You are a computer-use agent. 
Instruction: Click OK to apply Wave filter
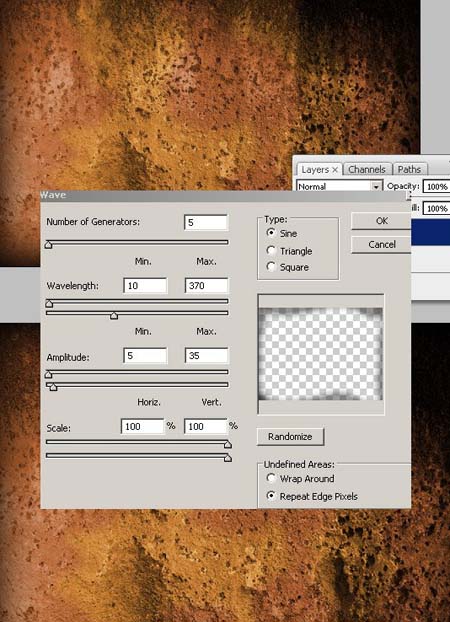[381, 221]
